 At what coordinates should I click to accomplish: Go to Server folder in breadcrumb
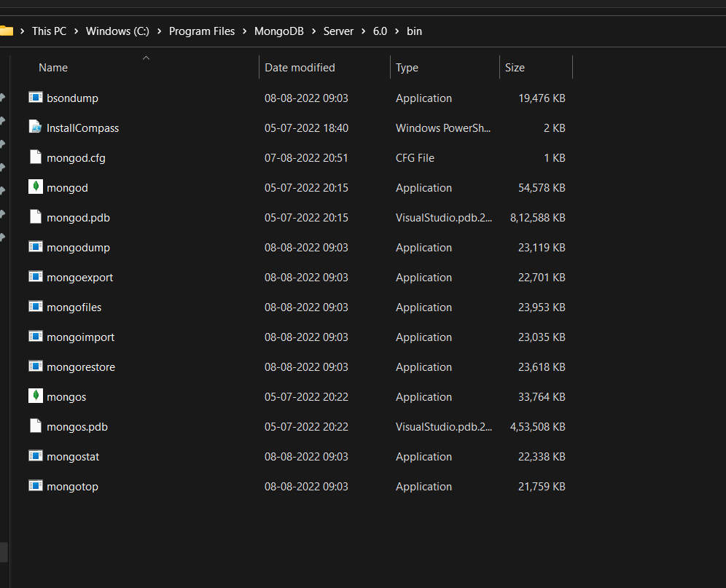(337, 31)
